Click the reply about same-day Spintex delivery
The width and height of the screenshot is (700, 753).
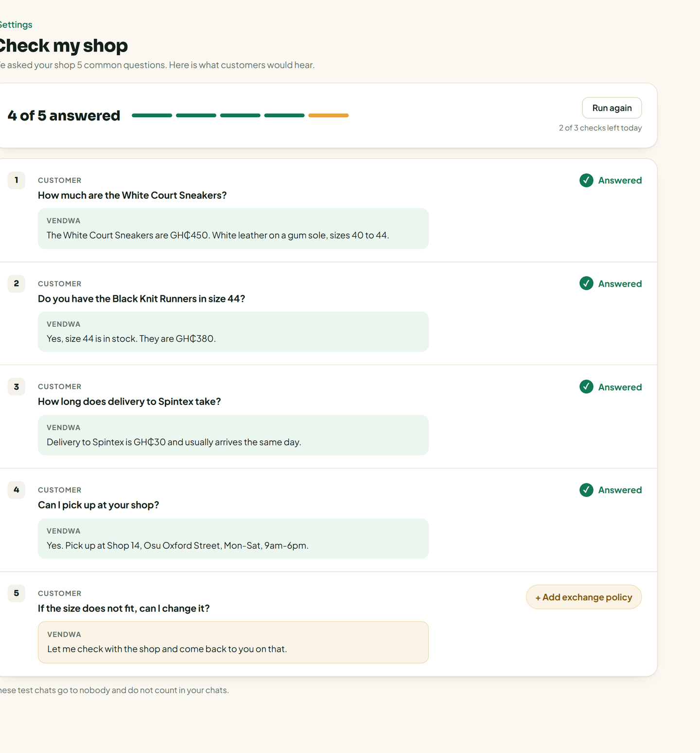[233, 435]
